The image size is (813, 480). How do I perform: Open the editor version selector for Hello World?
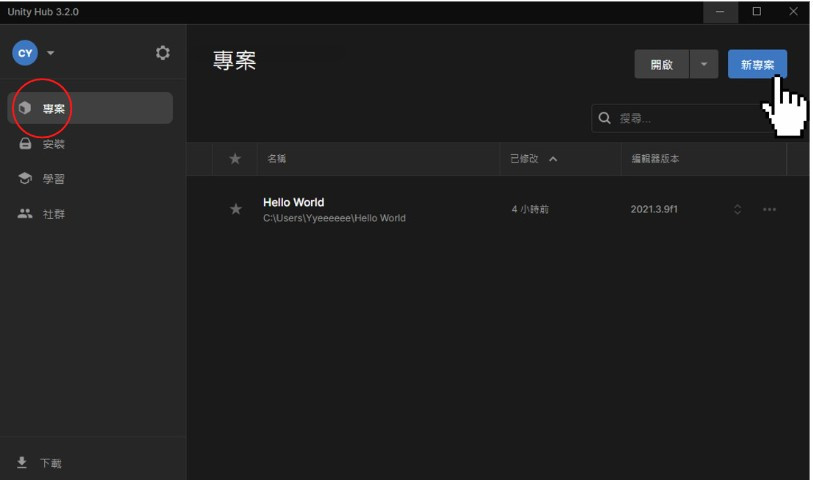[737, 209]
